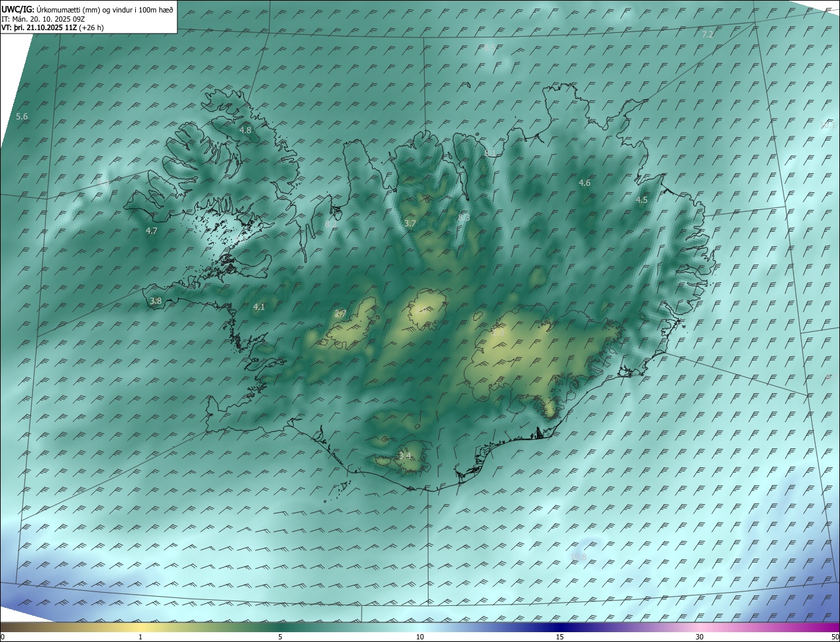Click the 4.6 value label

pos(585,183)
